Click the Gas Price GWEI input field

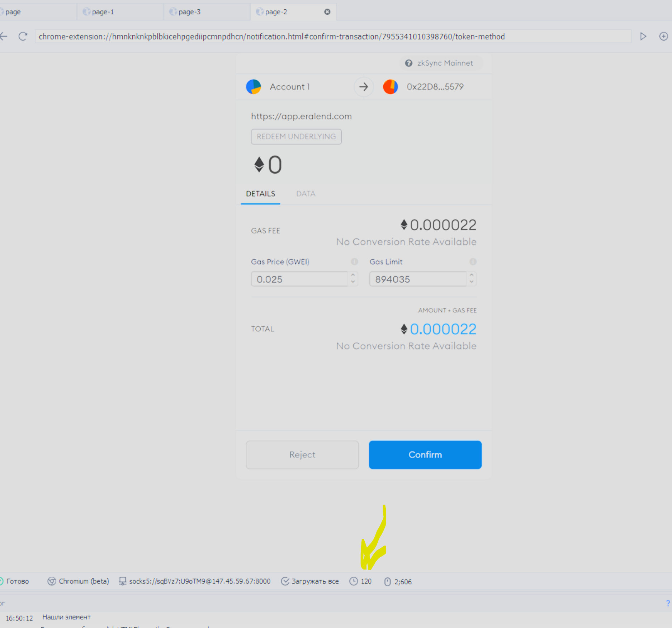[x=299, y=279]
